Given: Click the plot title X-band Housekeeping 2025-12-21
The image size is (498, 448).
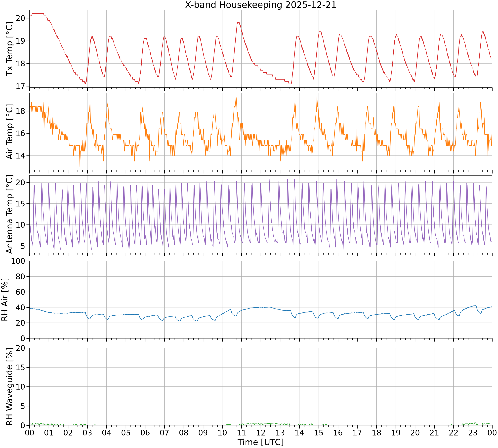Looking at the screenshot, I should [261, 5].
